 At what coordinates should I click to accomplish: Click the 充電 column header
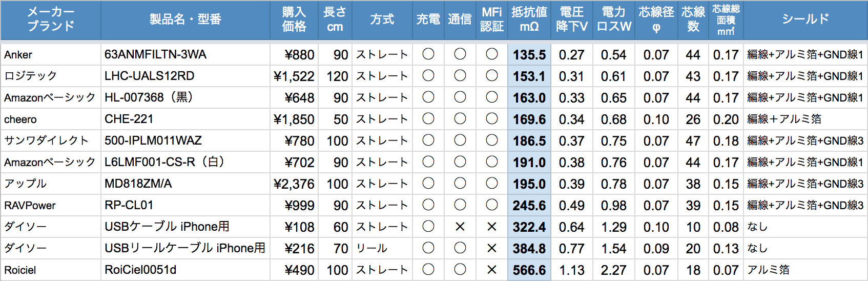click(x=428, y=19)
